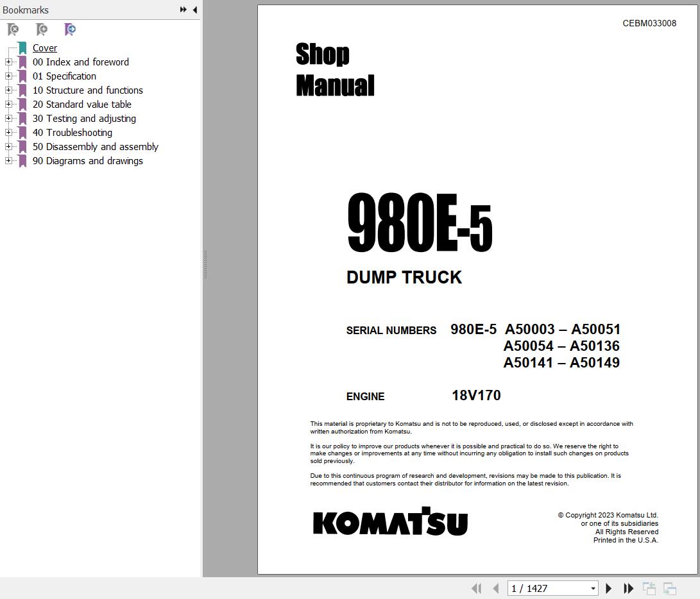Go to previous page arrow

[495, 588]
